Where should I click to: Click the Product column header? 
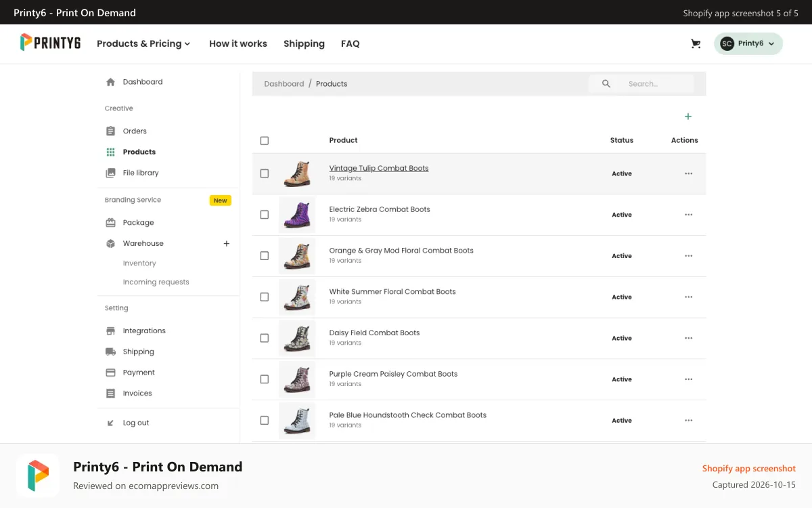click(344, 140)
